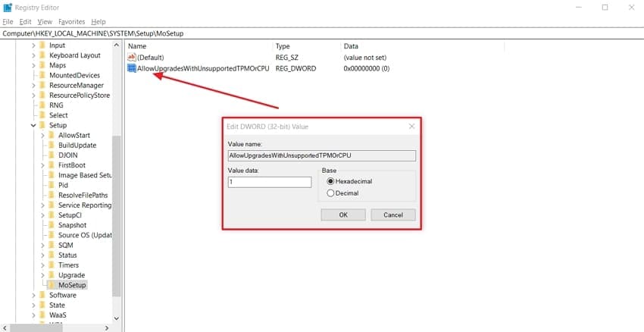The height and width of the screenshot is (332, 644).
Task: Expand the Input tree node
Action: [33, 45]
